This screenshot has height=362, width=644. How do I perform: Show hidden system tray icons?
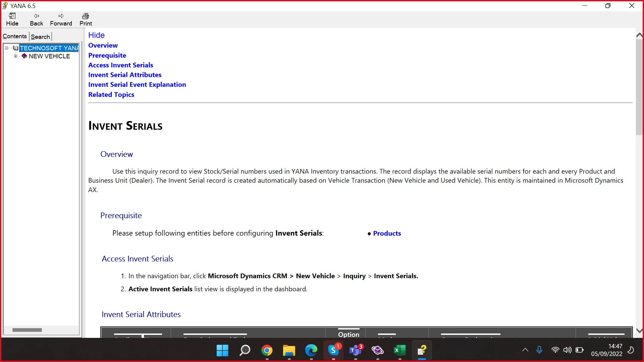[525, 350]
